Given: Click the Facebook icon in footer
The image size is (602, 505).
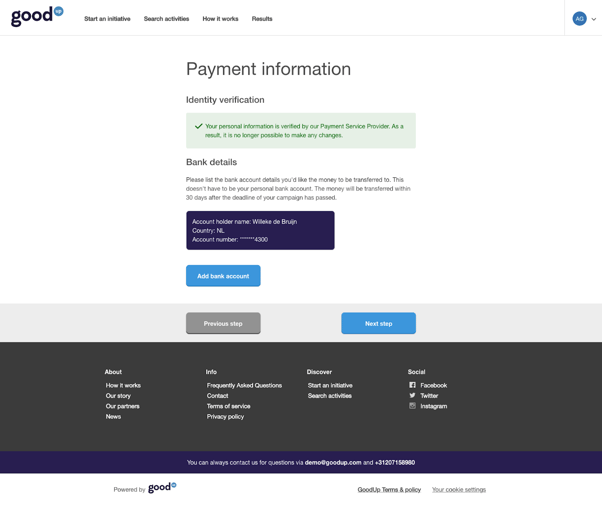Looking at the screenshot, I should pos(412,385).
